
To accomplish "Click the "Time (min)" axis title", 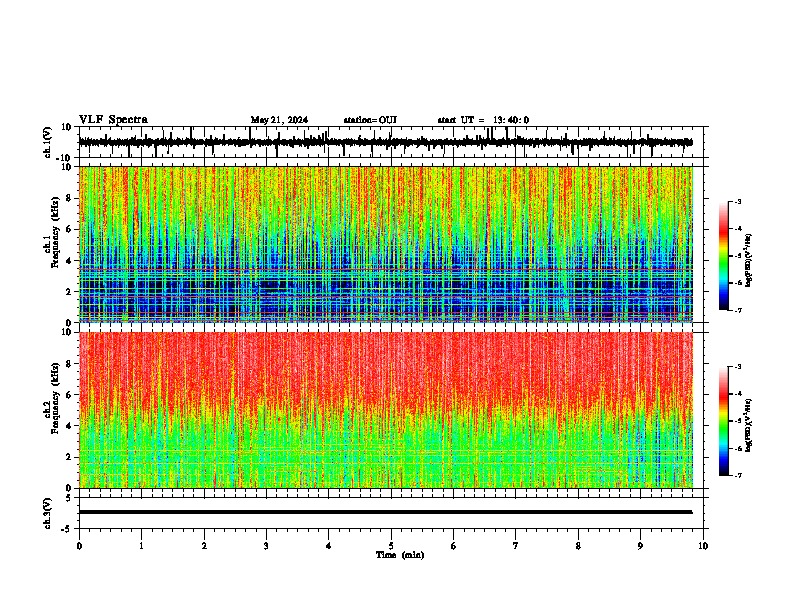I will pos(400,555).
